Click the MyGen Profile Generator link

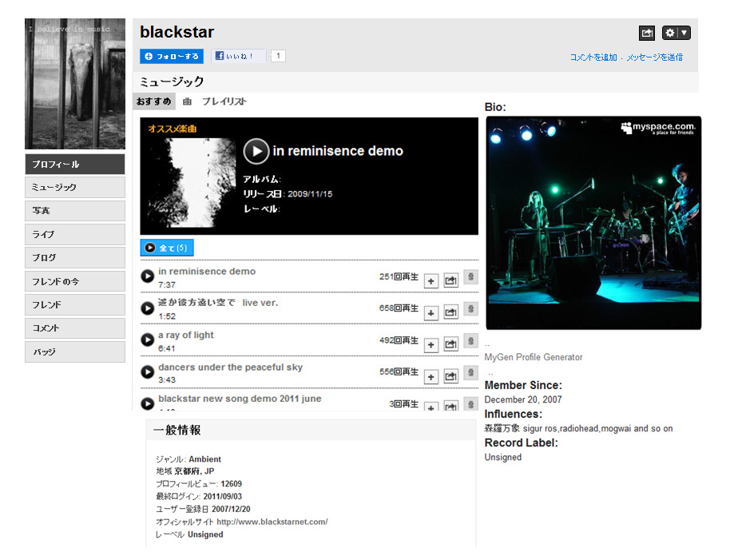point(534,357)
